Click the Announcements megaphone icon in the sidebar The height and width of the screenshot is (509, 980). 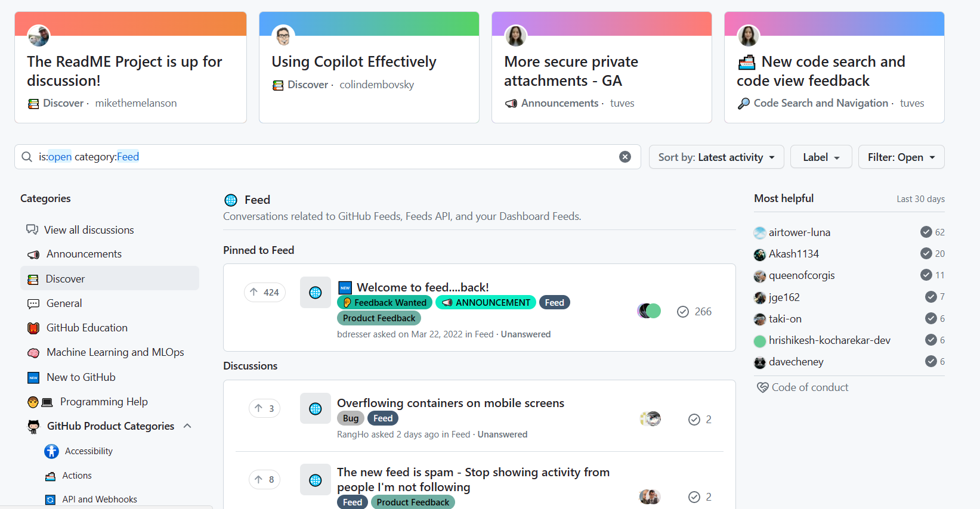pos(33,254)
